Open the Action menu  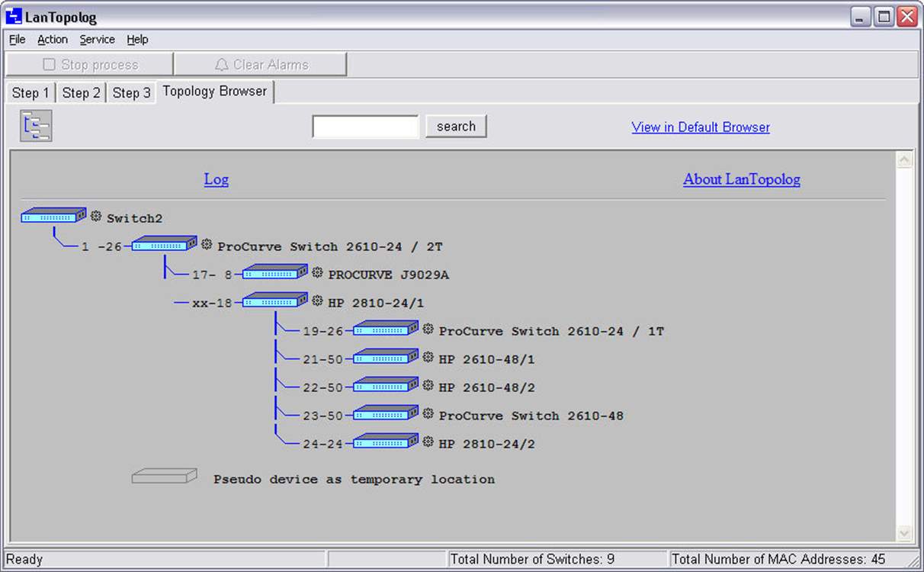53,40
